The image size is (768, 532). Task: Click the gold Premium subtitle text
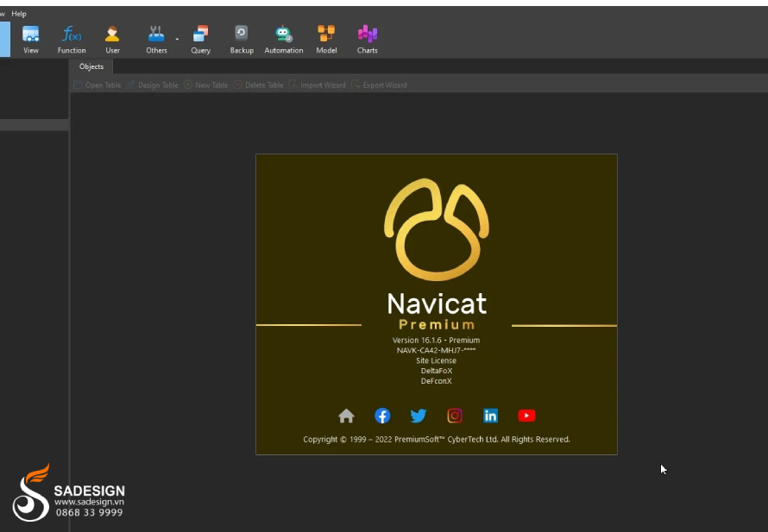[437, 324]
